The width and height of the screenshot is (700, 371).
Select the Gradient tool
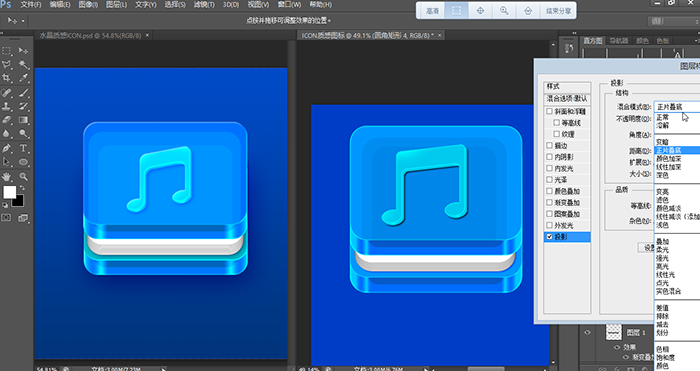(x=23, y=120)
